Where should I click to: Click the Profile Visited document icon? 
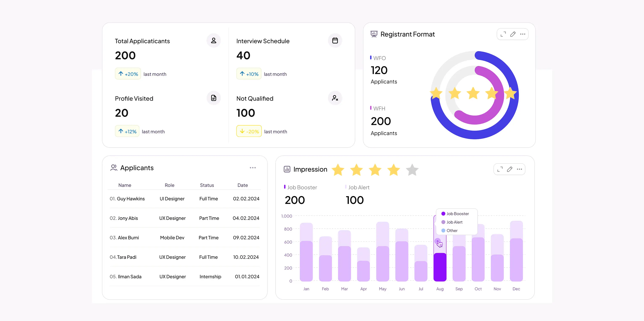point(213,98)
